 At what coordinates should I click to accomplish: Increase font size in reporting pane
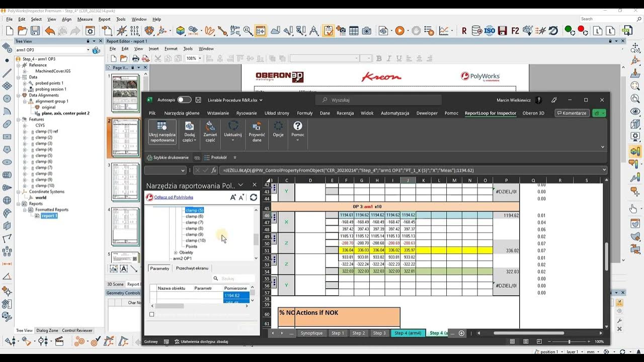(233, 197)
